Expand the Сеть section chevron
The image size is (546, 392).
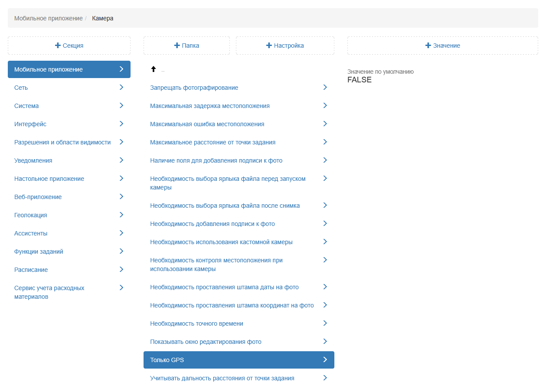click(121, 88)
